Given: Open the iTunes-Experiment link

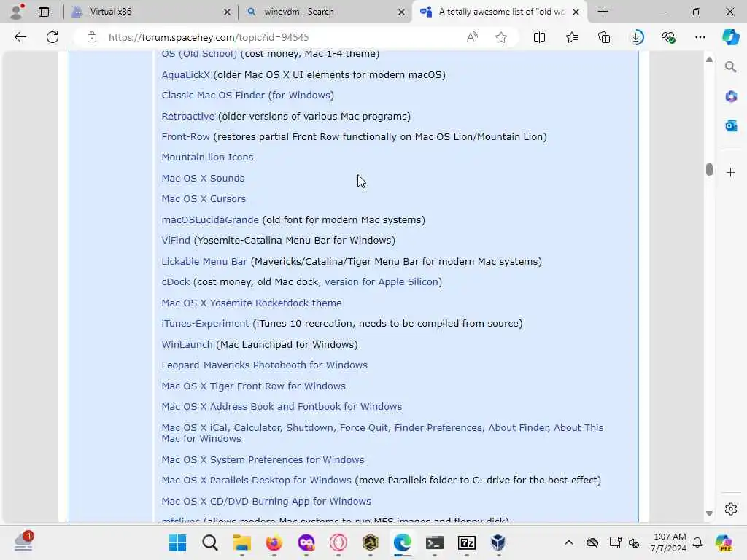Looking at the screenshot, I should click(x=205, y=323).
